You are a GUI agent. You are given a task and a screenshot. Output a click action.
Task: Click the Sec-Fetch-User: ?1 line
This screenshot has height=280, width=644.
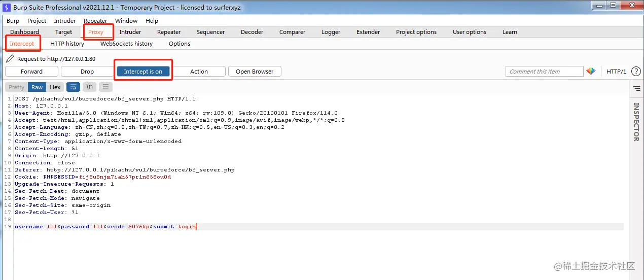click(x=46, y=213)
